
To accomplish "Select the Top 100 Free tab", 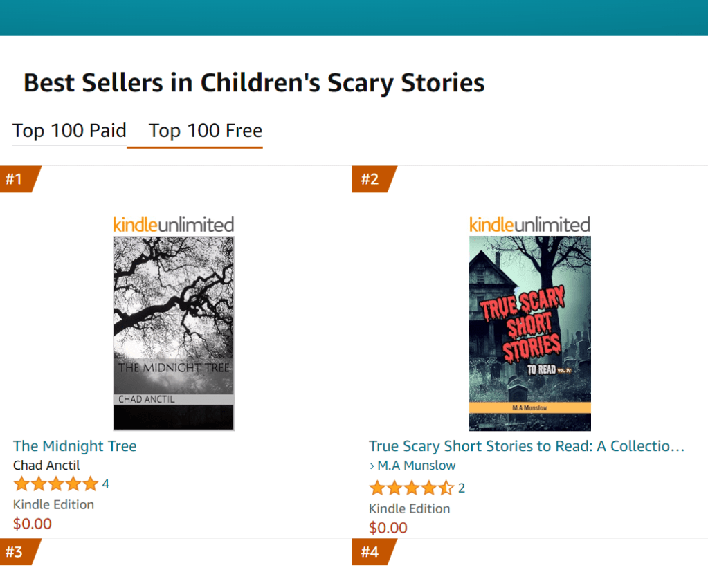I will tap(206, 131).
